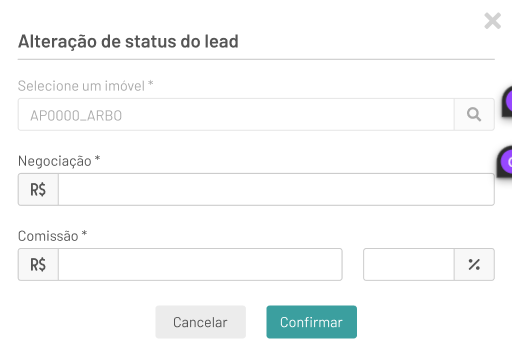
Task: Open the upper purple floating widget
Action: [507, 101]
